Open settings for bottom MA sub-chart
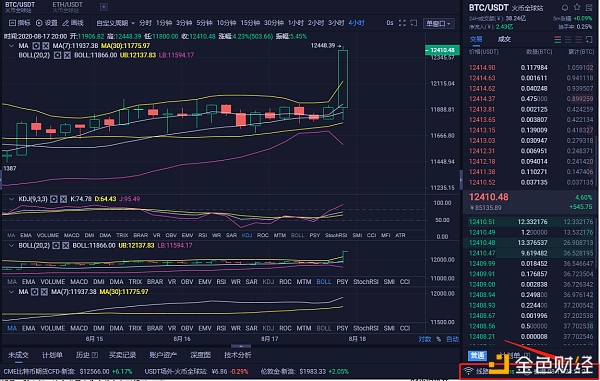This screenshot has height=381, width=600. point(35,292)
